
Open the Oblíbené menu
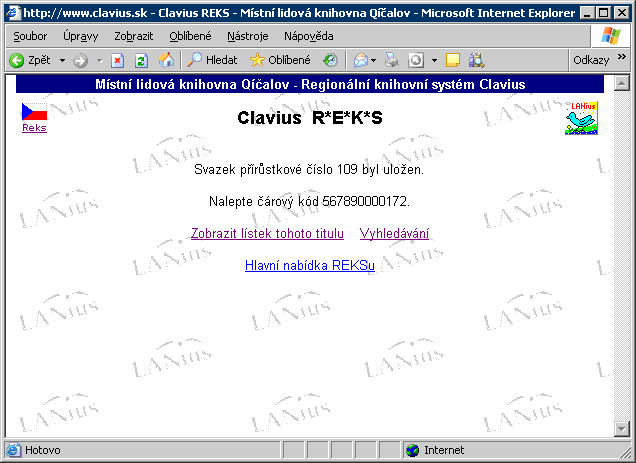pyautogui.click(x=190, y=37)
